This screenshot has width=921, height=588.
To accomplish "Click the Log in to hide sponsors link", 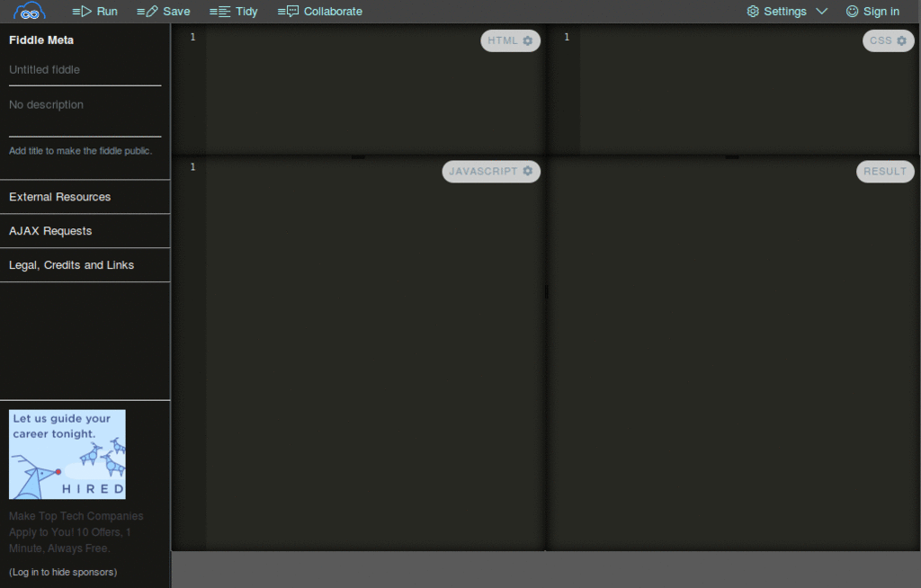I will click(62, 571).
